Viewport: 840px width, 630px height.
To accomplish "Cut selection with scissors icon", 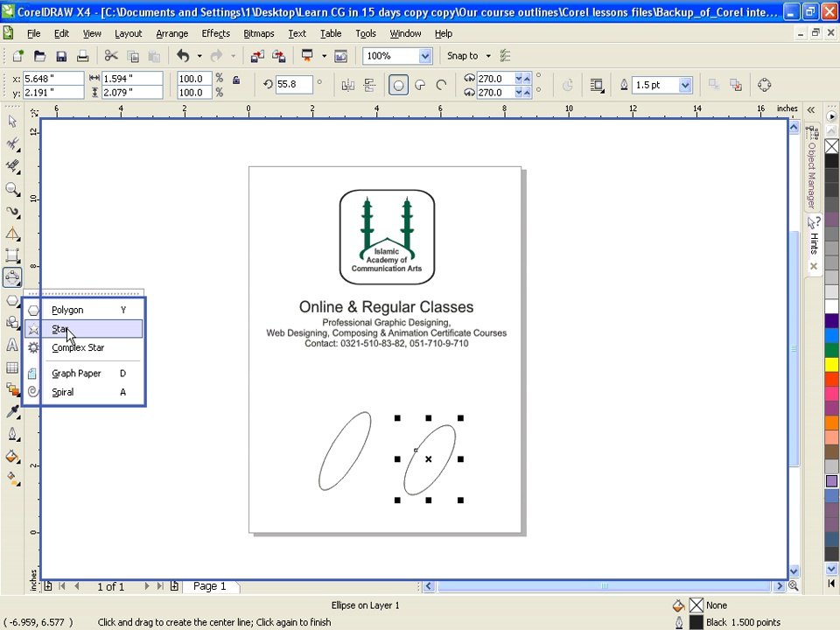I will point(111,56).
